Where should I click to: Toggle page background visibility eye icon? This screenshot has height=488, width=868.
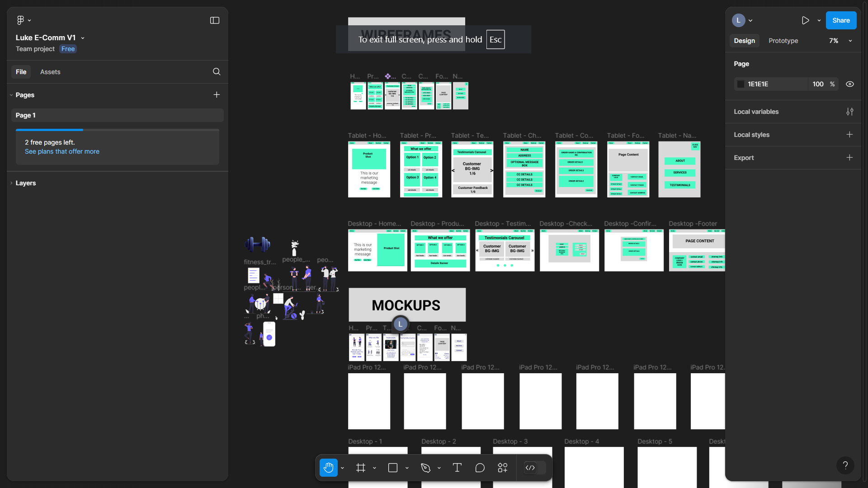850,84
